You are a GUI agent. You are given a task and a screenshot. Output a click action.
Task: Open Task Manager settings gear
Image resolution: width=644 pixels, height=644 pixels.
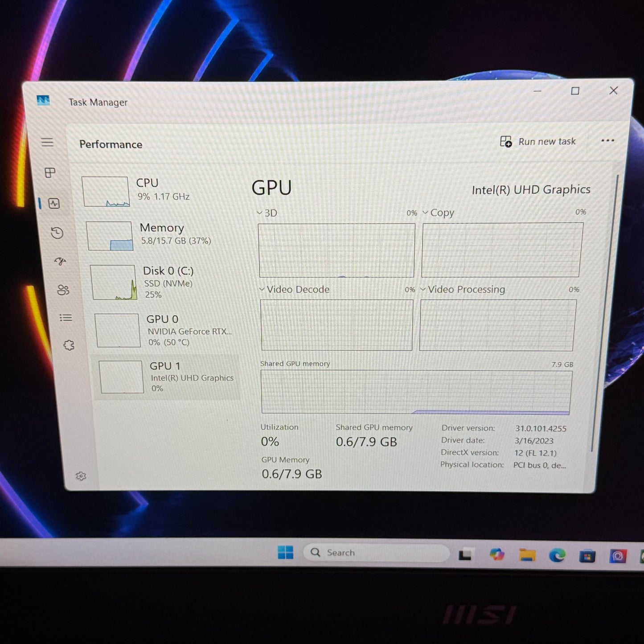click(82, 476)
